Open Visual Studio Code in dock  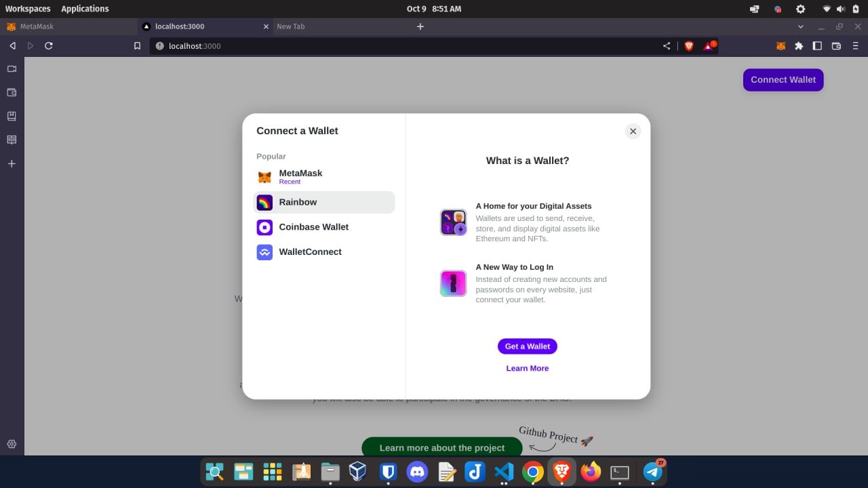[x=504, y=472]
